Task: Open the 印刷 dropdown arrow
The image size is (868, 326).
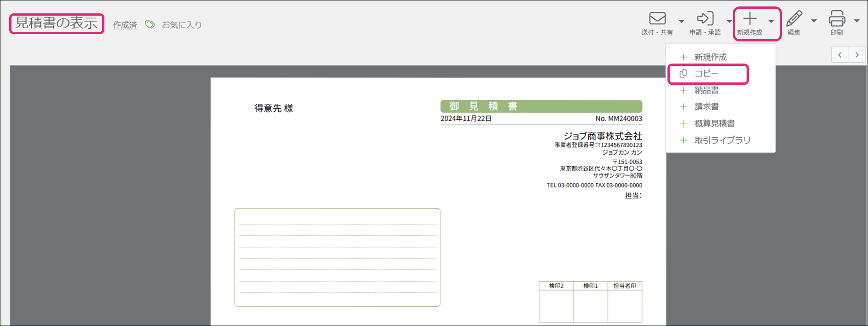Action: tap(857, 21)
